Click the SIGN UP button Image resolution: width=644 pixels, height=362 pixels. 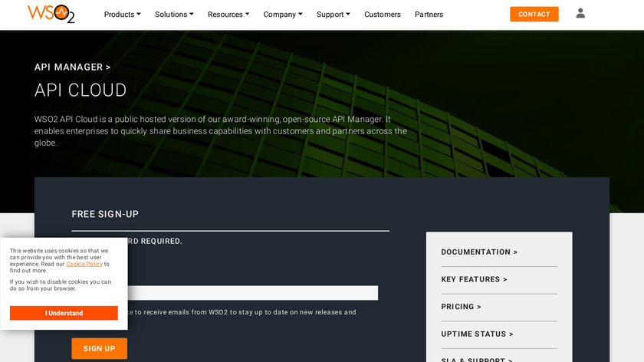100,348
